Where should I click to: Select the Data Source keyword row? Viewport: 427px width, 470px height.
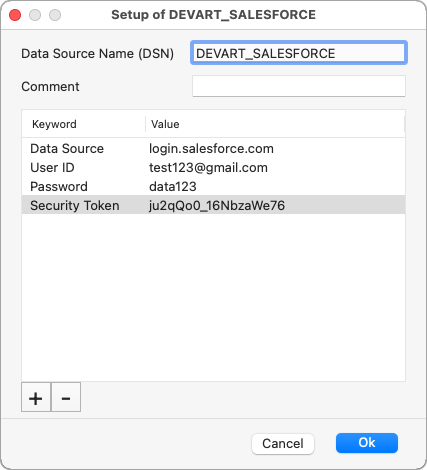213,148
